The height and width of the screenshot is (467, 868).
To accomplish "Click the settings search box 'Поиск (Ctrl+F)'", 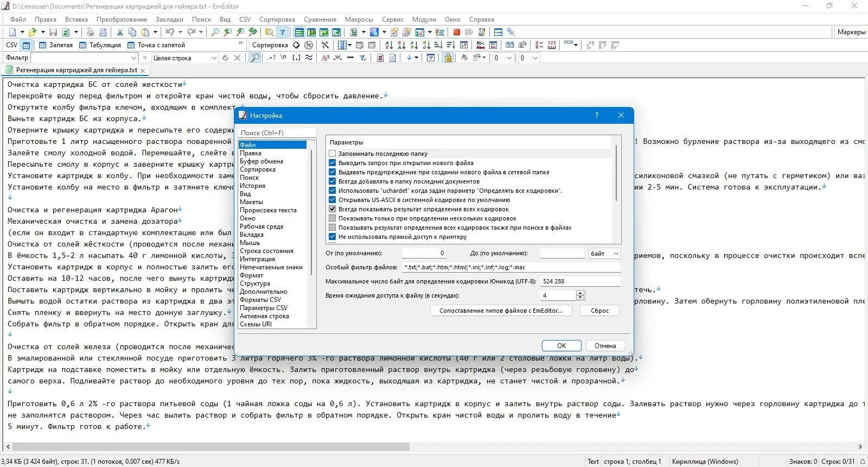I will [x=277, y=132].
